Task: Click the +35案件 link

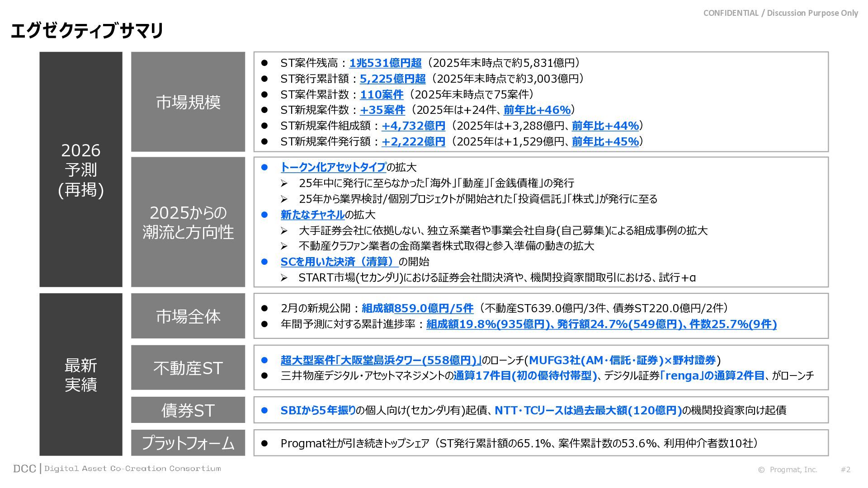Action: click(382, 110)
